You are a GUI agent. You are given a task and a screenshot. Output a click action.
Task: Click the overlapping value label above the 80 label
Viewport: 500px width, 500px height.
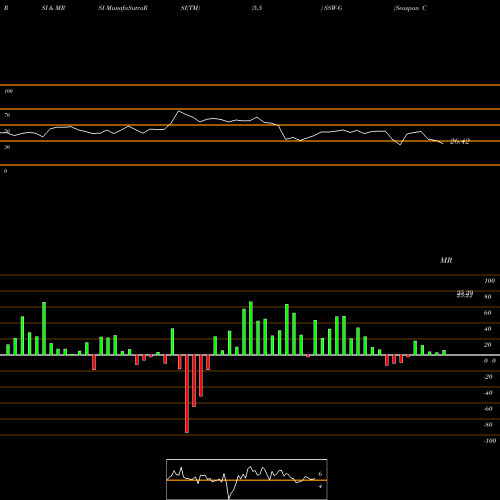(x=465, y=294)
